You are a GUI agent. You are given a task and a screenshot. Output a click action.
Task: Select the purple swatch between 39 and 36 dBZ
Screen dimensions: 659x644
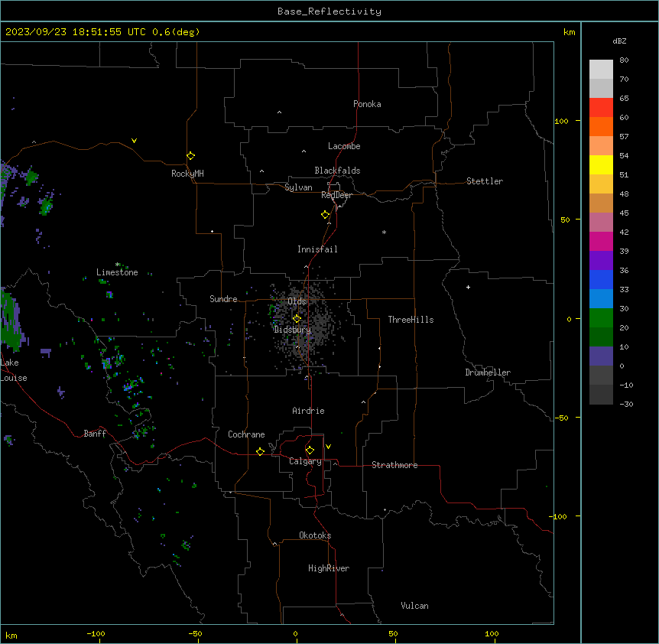601,260
